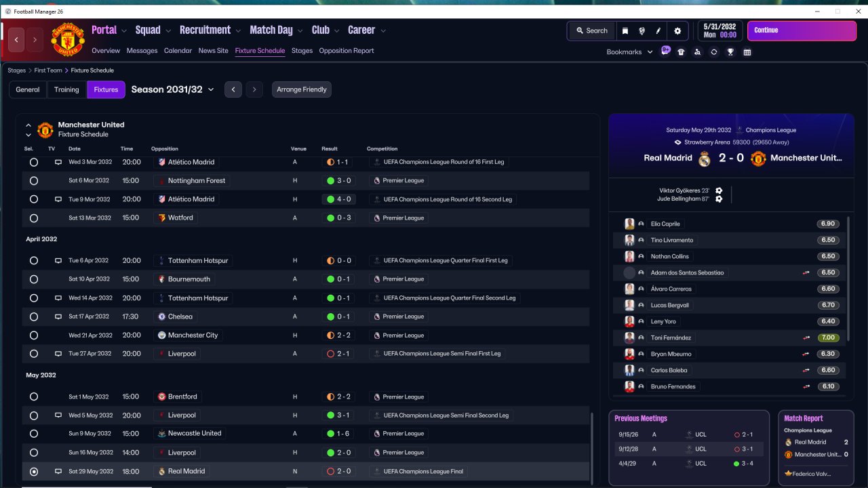Click the General tab button
The width and height of the screenshot is (868, 488).
28,89
